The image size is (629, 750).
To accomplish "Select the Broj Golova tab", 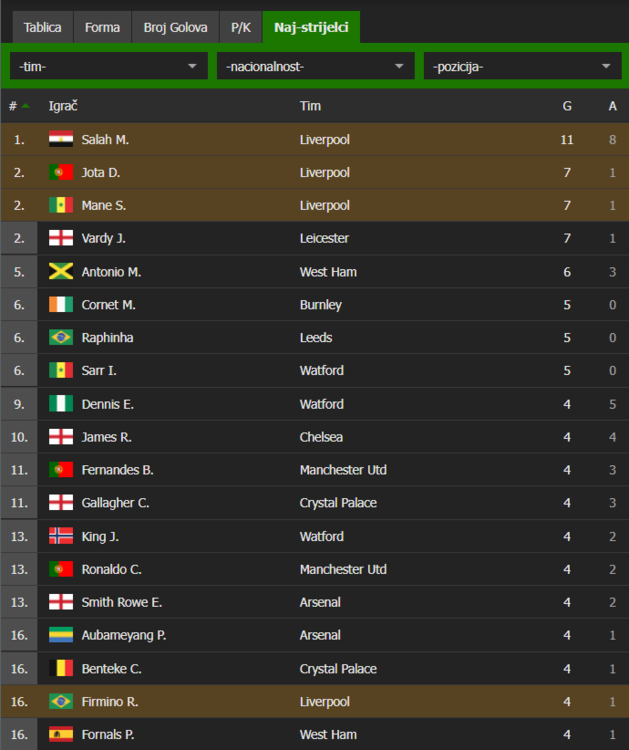I will 175,27.
